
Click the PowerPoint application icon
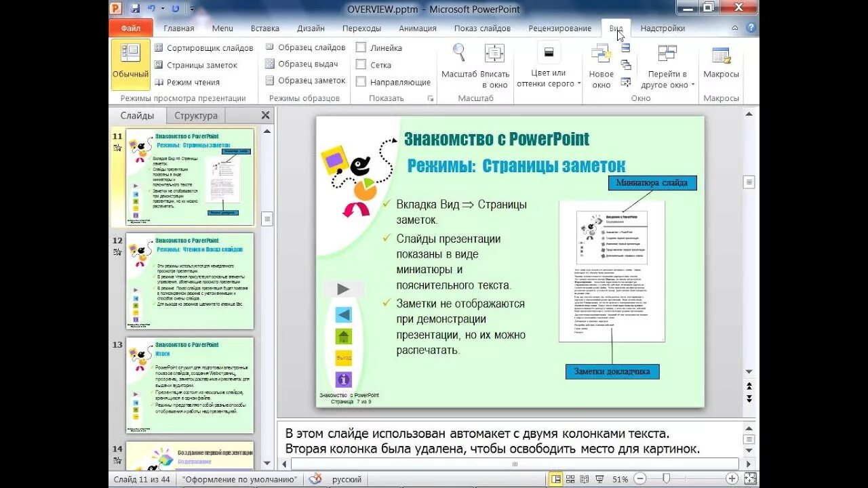point(115,9)
